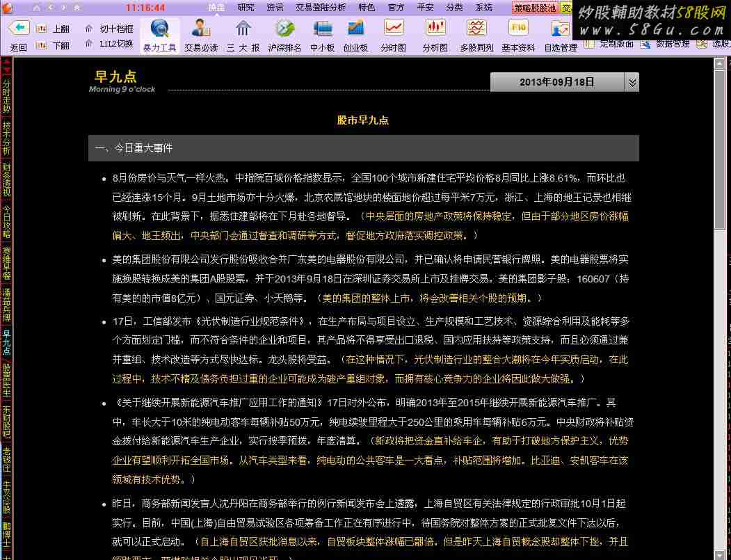Image resolution: width=731 pixels, height=560 pixels.
Task: Open the 研究 menu
Action: (x=246, y=7)
